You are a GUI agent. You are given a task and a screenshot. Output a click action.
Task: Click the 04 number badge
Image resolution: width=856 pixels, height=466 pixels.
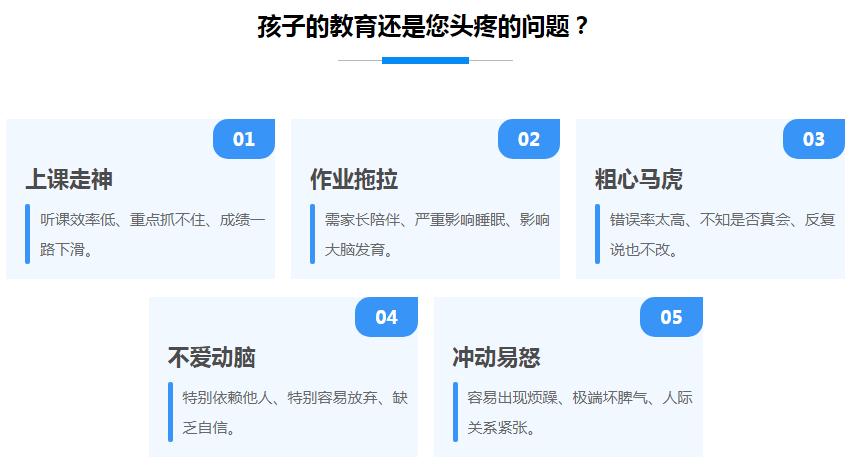coord(386,317)
